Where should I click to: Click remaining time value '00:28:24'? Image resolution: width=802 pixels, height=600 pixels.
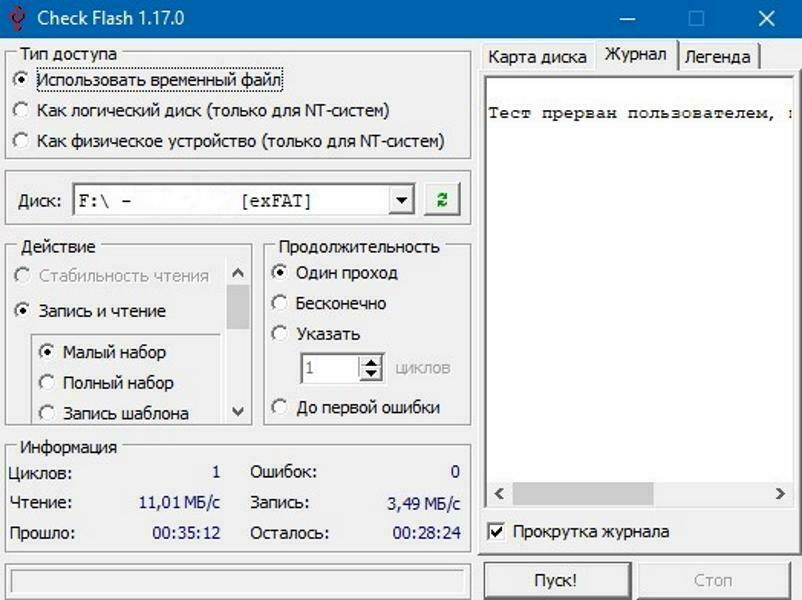[x=427, y=533]
